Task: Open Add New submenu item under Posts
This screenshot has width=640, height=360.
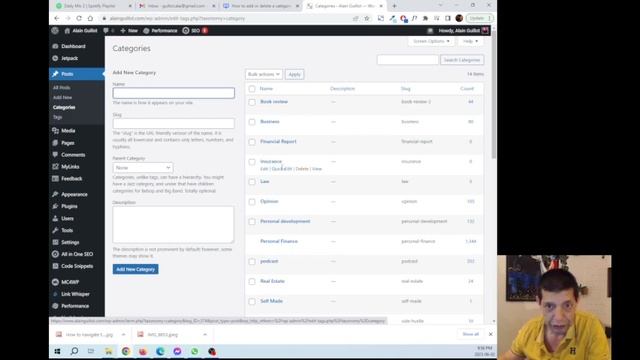Action: (62, 98)
